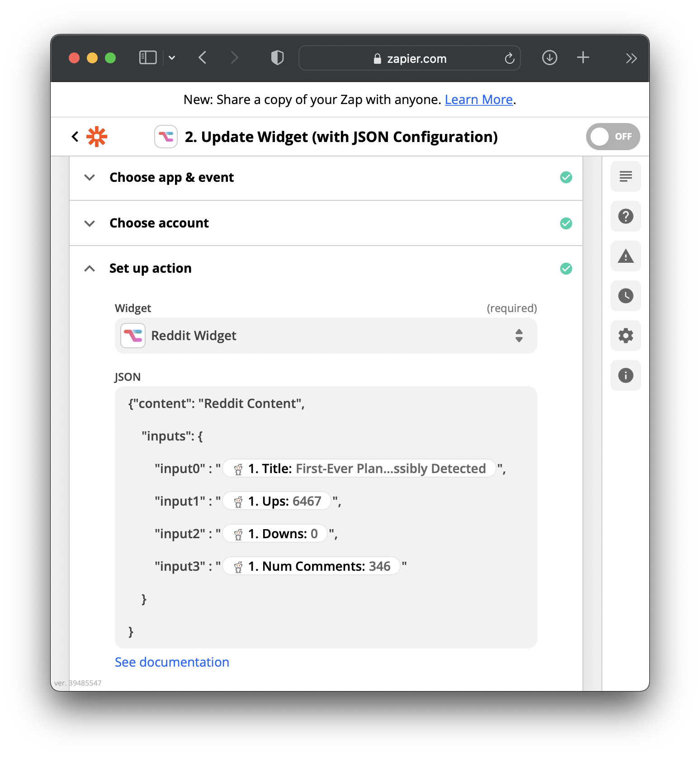Show more toolbar items double chevron

[x=631, y=58]
